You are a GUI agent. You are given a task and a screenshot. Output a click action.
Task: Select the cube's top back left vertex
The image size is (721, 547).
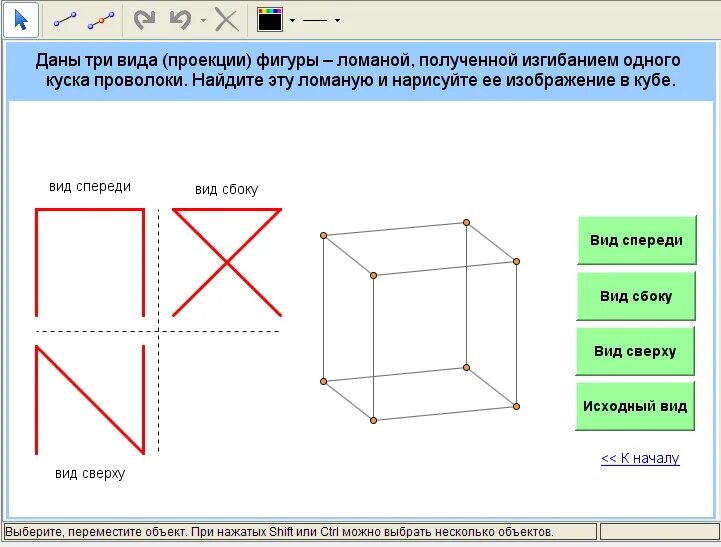click(324, 235)
